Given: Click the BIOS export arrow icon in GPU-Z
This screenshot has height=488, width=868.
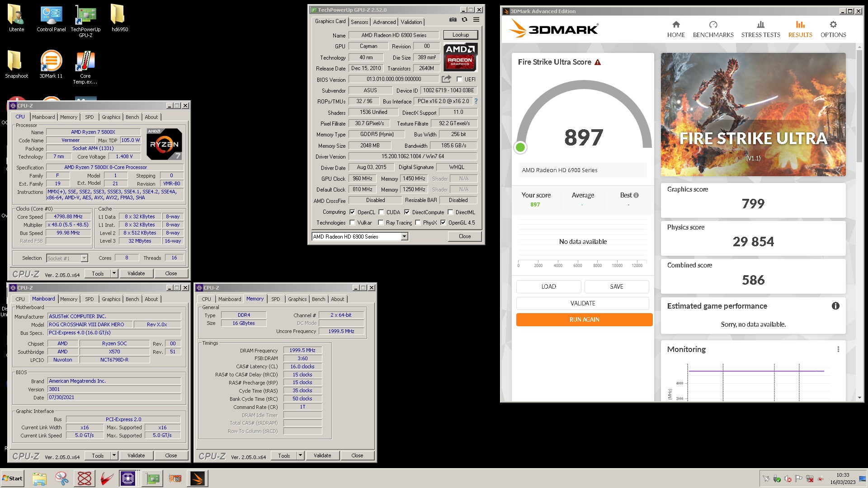Looking at the screenshot, I should 446,79.
